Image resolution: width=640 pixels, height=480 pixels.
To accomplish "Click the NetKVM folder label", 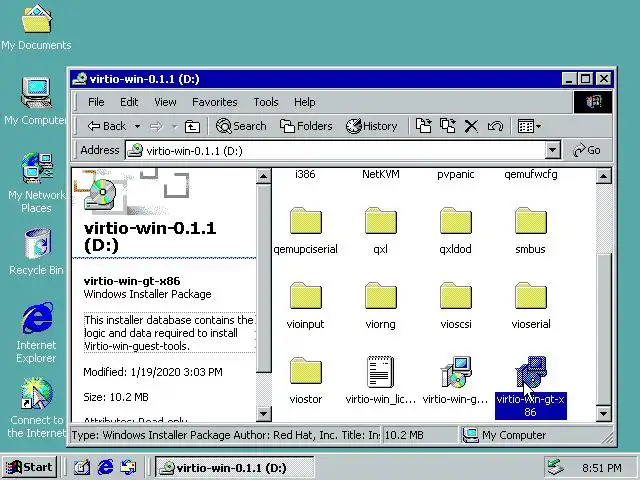I will click(x=380, y=174).
